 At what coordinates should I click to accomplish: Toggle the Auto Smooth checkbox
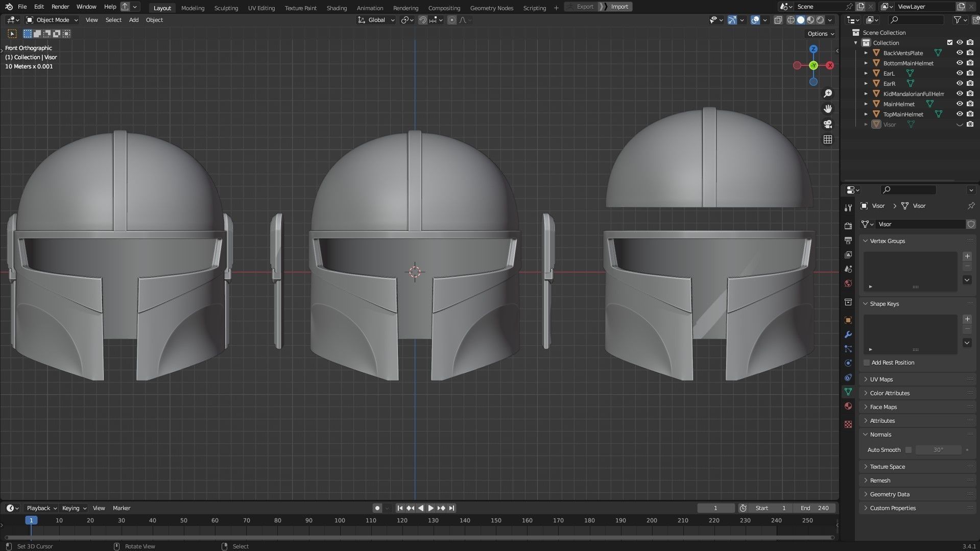[x=908, y=450]
